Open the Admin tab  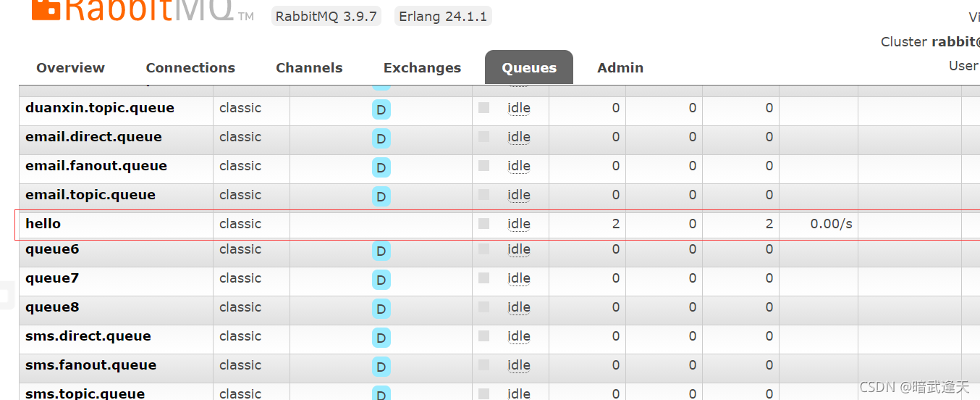(620, 68)
